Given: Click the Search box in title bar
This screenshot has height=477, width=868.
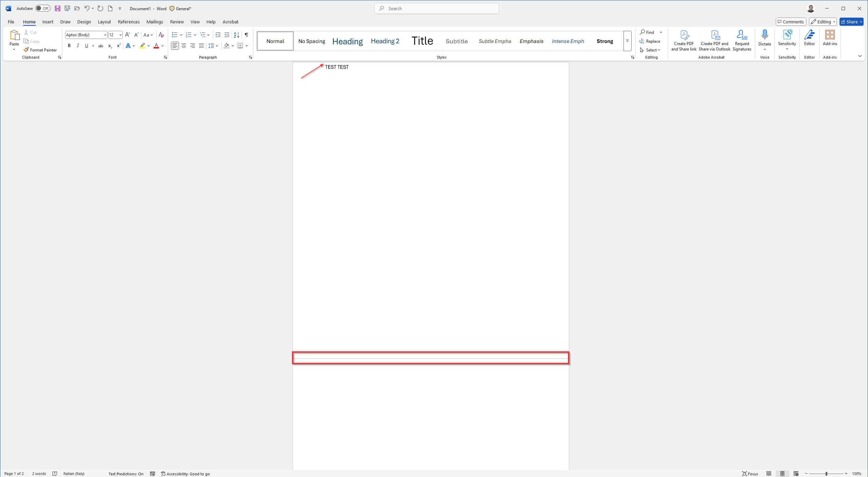Looking at the screenshot, I should pyautogui.click(x=436, y=8).
